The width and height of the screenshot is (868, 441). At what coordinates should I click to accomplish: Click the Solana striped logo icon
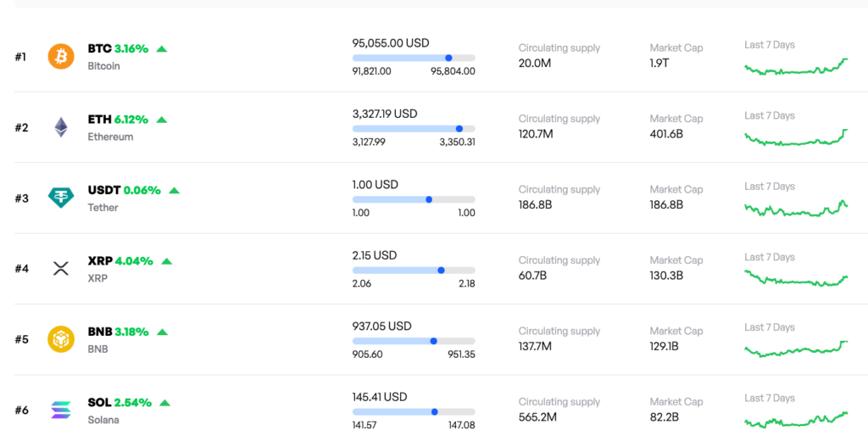(x=61, y=410)
